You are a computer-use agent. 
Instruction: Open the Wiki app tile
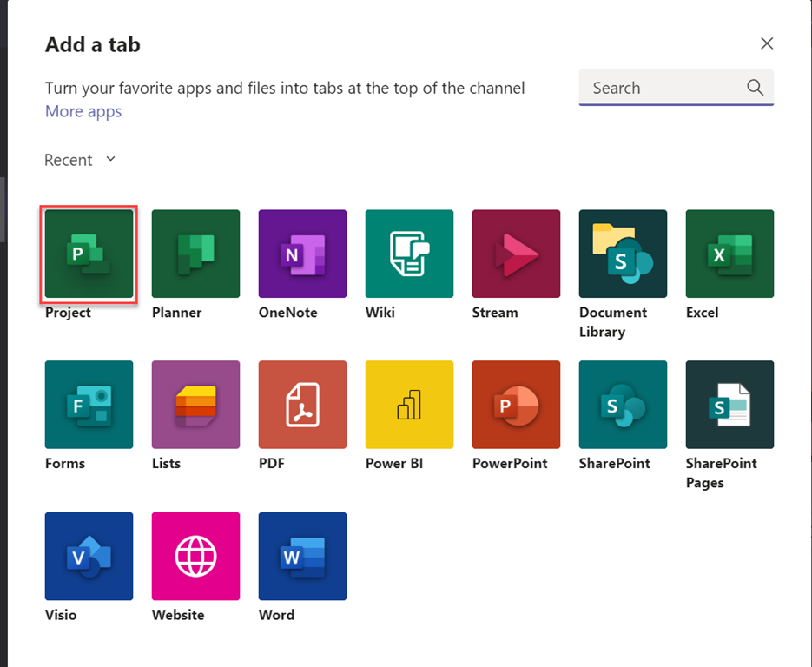point(409,254)
